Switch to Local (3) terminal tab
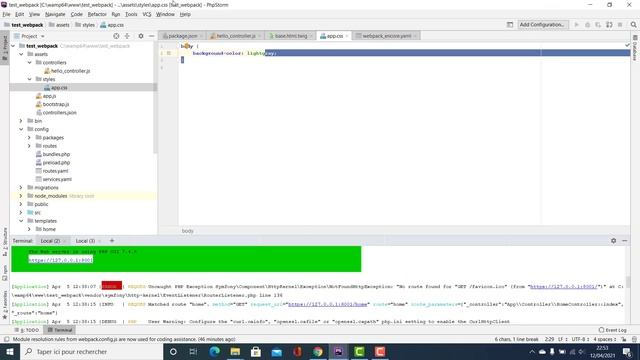Viewport: 640px width, 360px height. 85,241
